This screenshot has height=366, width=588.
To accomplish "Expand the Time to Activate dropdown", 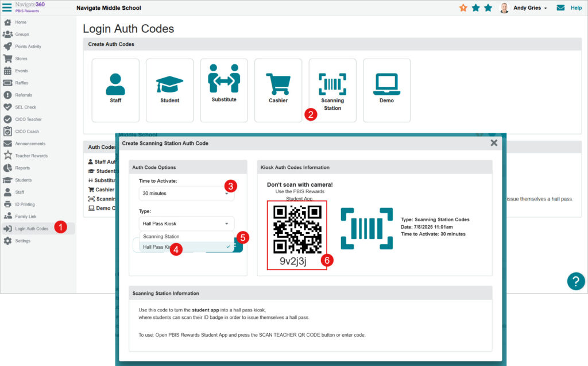I will tap(187, 193).
